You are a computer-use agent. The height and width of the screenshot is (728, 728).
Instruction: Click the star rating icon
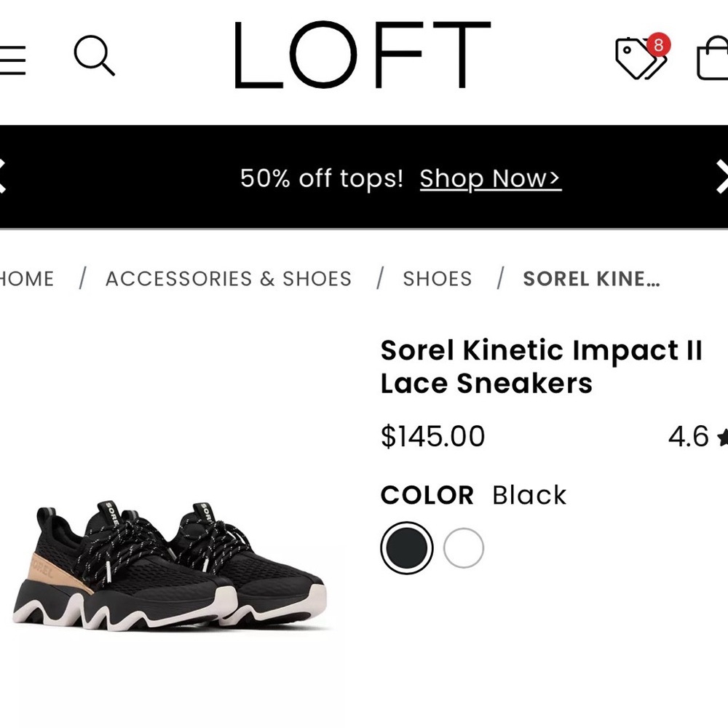(724, 437)
